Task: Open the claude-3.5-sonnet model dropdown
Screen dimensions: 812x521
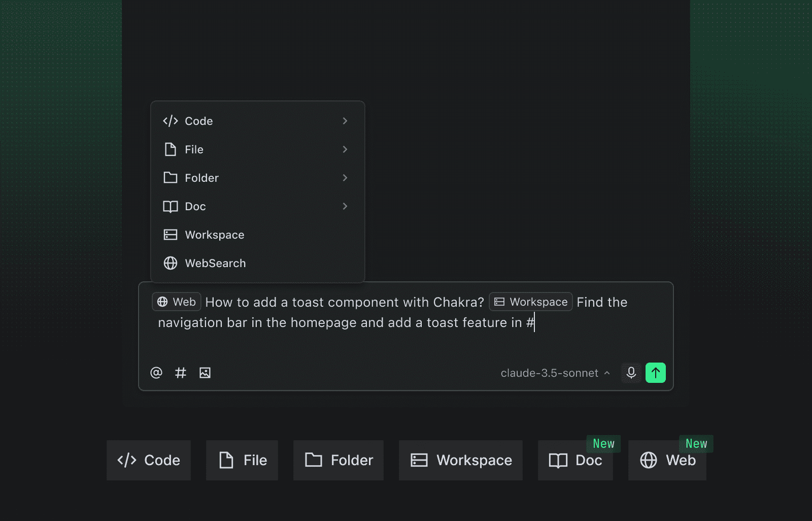Action: pos(555,373)
